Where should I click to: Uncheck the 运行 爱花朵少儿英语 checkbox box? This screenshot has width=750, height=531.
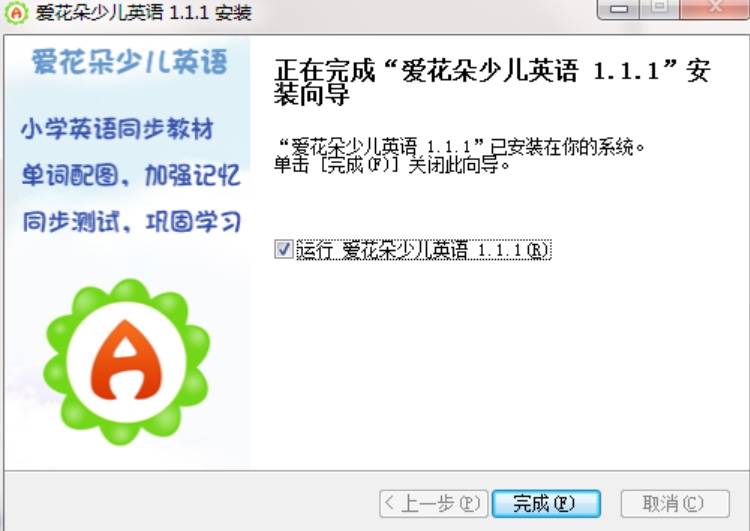pos(284,249)
